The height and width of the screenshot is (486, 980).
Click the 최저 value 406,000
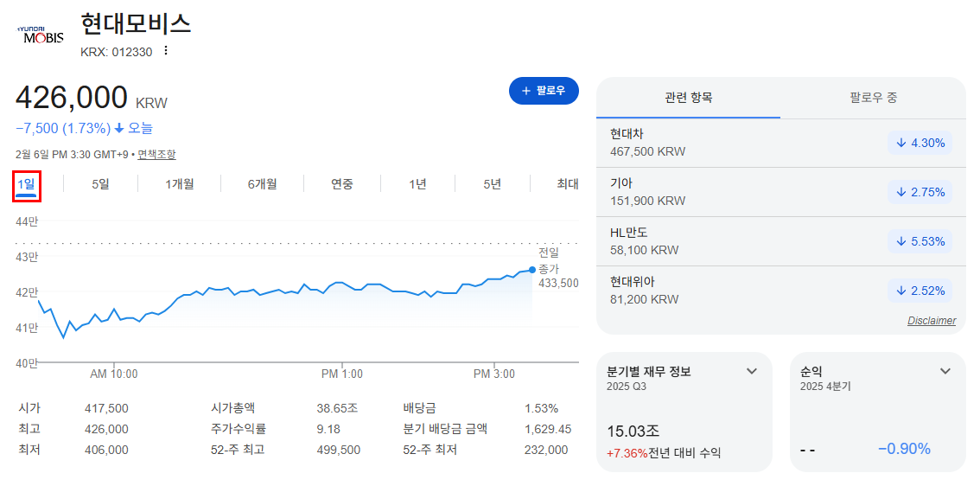pyautogui.click(x=106, y=450)
